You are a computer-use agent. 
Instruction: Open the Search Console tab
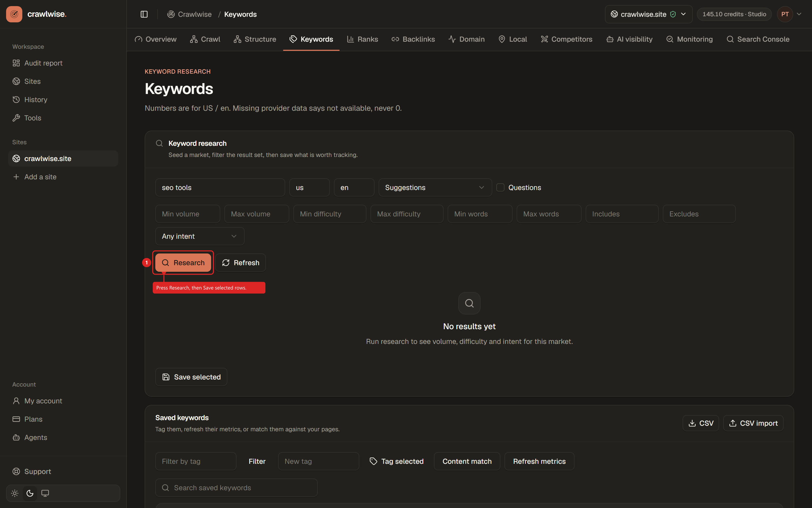[758, 39]
